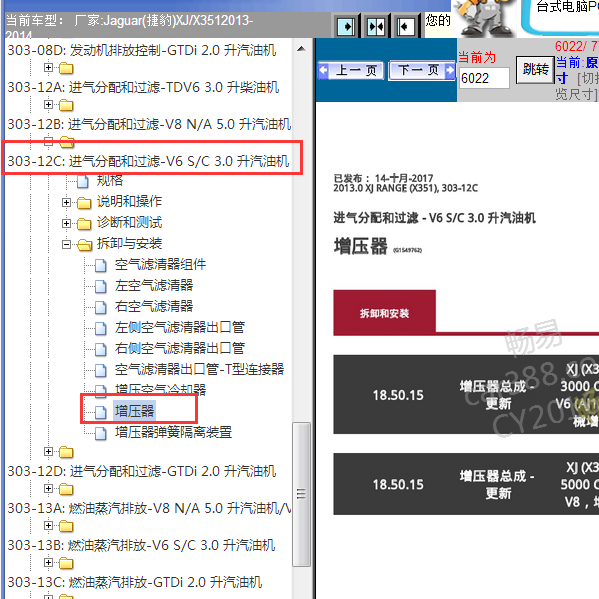Open the 右侧空气滤清器出口管 document
The width and height of the screenshot is (599, 599).
pyautogui.click(x=180, y=348)
